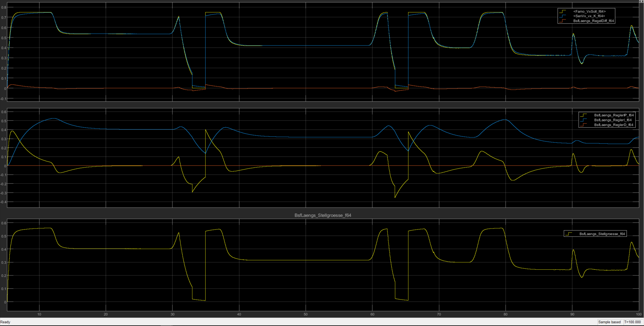Hide the BsfLaengs_ReglerI_f64 signal via legend label
Image resolution: width=644 pixels, height=326 pixels.
[x=612, y=120]
